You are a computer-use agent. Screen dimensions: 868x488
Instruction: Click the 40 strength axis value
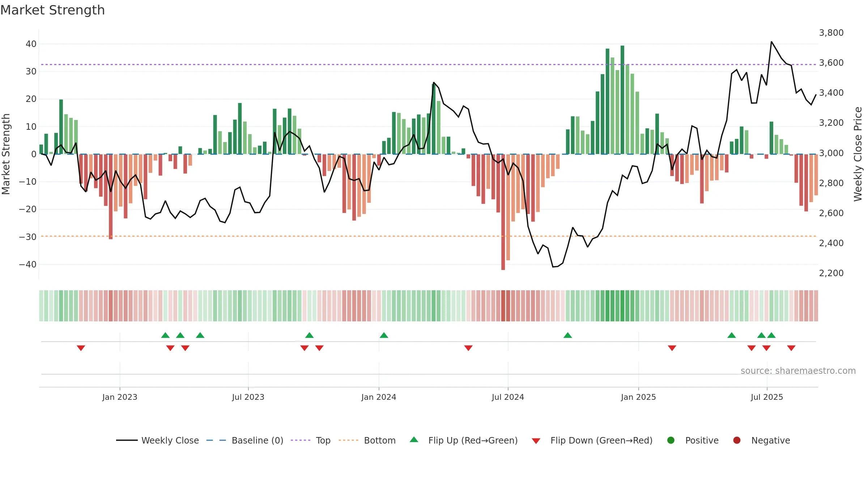pos(31,44)
